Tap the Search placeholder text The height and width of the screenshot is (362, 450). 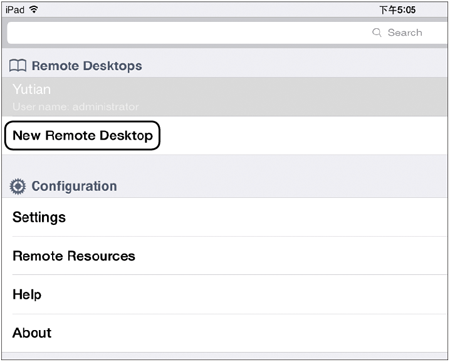[x=405, y=32]
